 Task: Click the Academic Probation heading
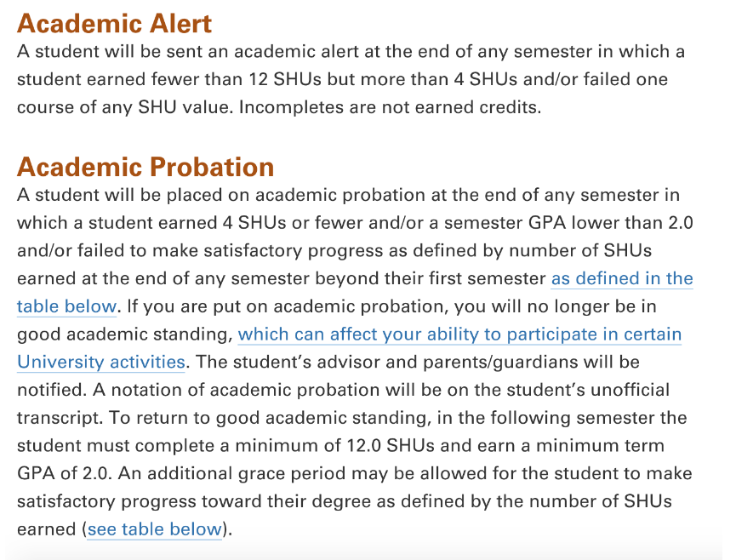click(x=145, y=166)
